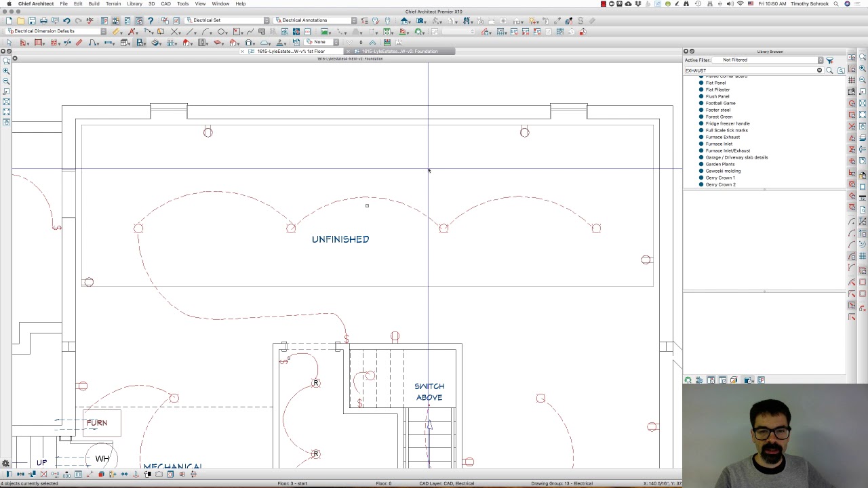Screen dimensions: 868x488
Task: Clear the EXHAUST search text
Action: 819,70
